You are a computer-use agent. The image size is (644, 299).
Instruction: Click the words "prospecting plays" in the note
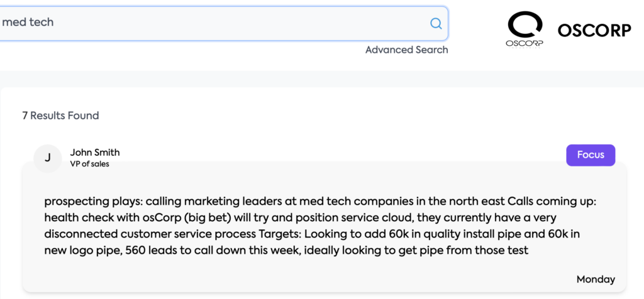tap(93, 202)
